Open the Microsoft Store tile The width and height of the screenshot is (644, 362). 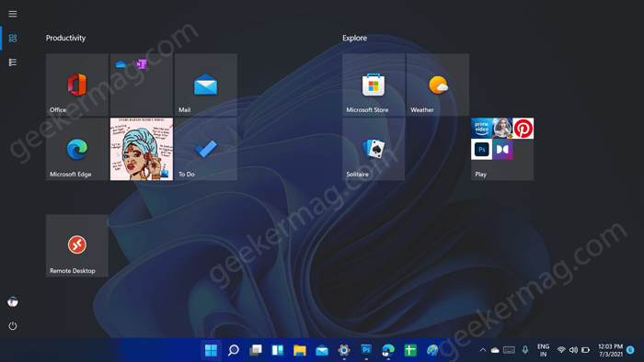(x=374, y=85)
